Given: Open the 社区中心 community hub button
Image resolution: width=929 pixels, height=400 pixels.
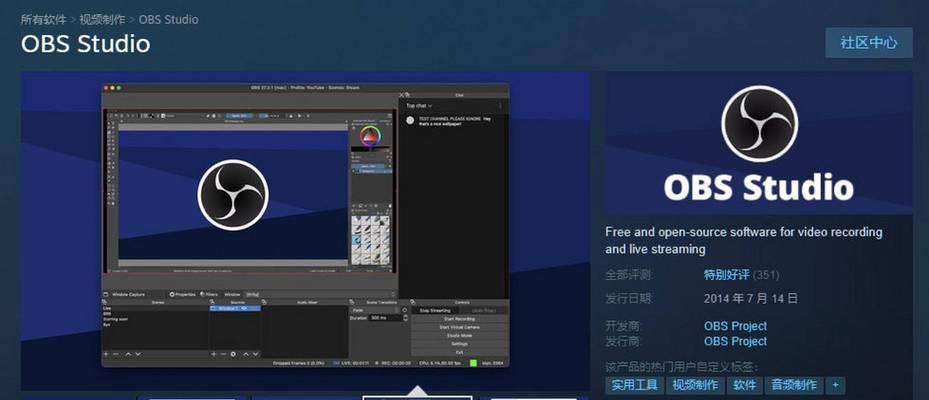Looking at the screenshot, I should click(x=869, y=43).
